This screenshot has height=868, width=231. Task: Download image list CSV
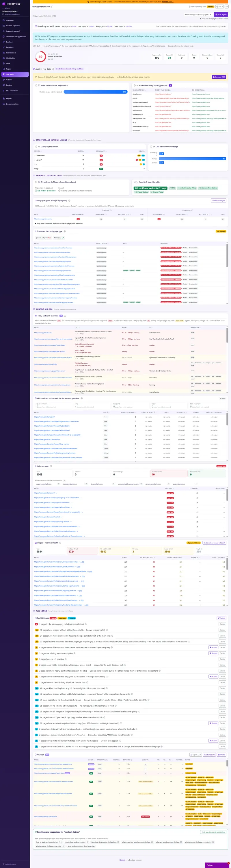click(x=215, y=543)
